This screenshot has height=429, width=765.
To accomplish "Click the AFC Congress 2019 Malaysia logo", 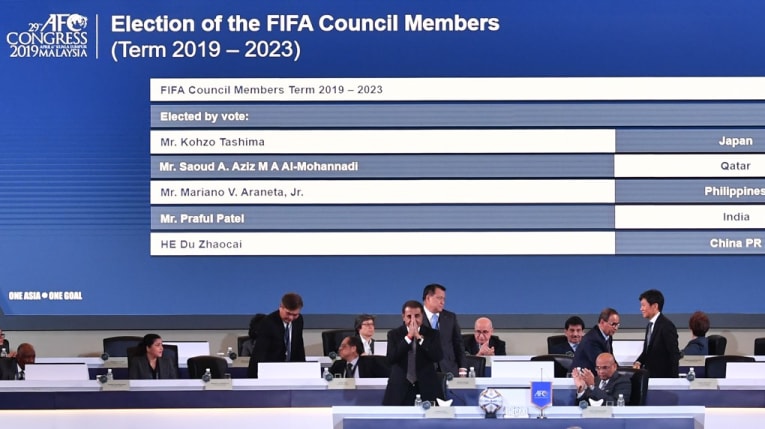I will [x=47, y=36].
